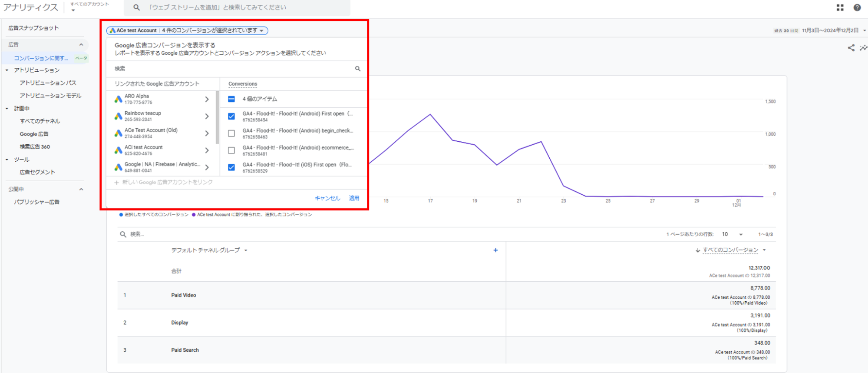Open パブリッシャー広告 sidebar item
Screen dimensions: 868x373
tap(36, 202)
